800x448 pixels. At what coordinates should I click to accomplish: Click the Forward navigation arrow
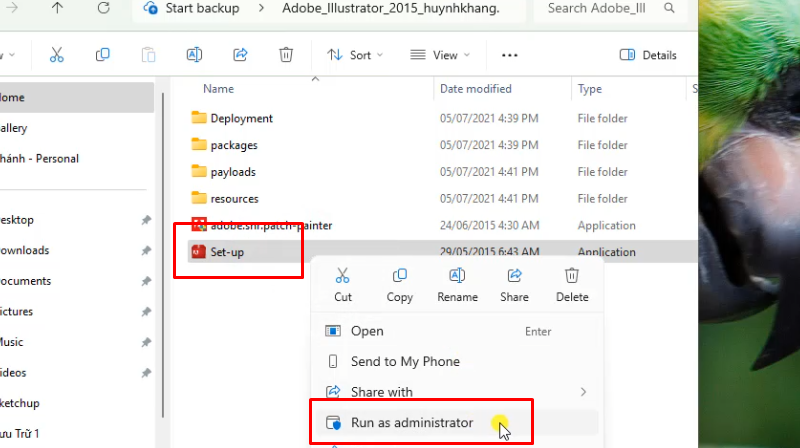click(x=12, y=8)
